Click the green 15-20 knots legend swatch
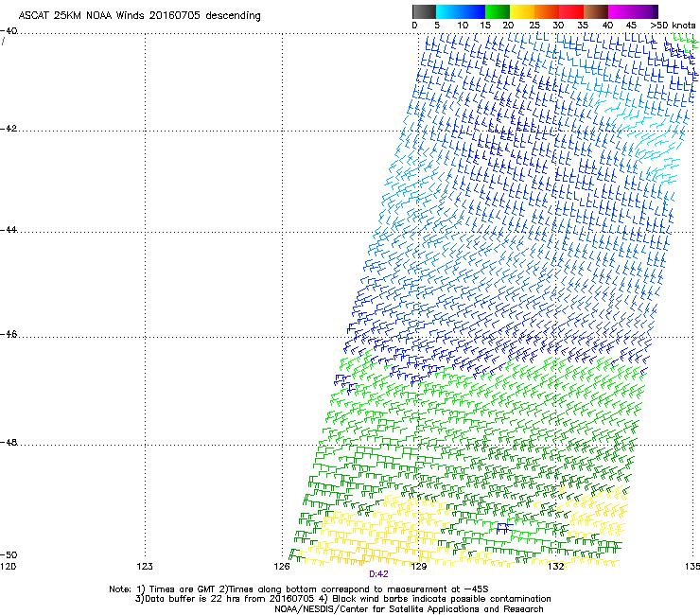Image resolution: width=700 pixels, height=615 pixels. coord(498,11)
